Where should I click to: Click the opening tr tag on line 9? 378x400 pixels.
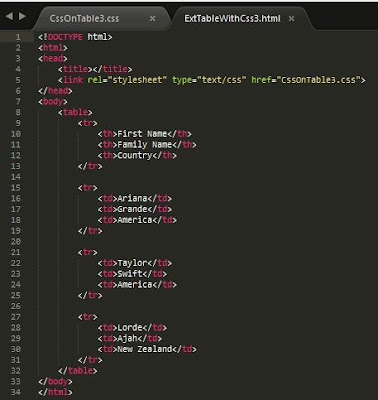click(x=87, y=123)
